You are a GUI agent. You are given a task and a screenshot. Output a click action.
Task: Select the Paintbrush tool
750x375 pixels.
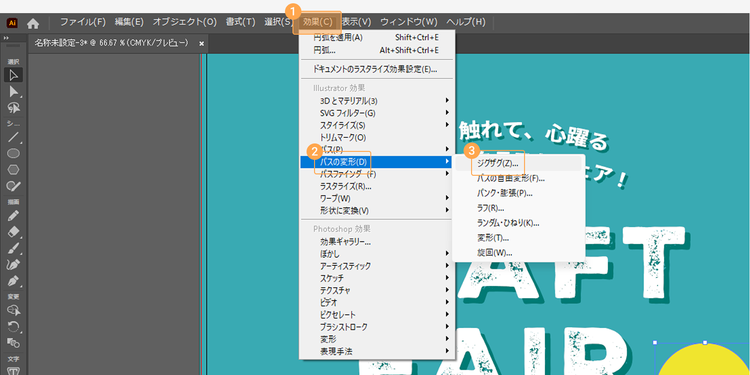(x=13, y=248)
